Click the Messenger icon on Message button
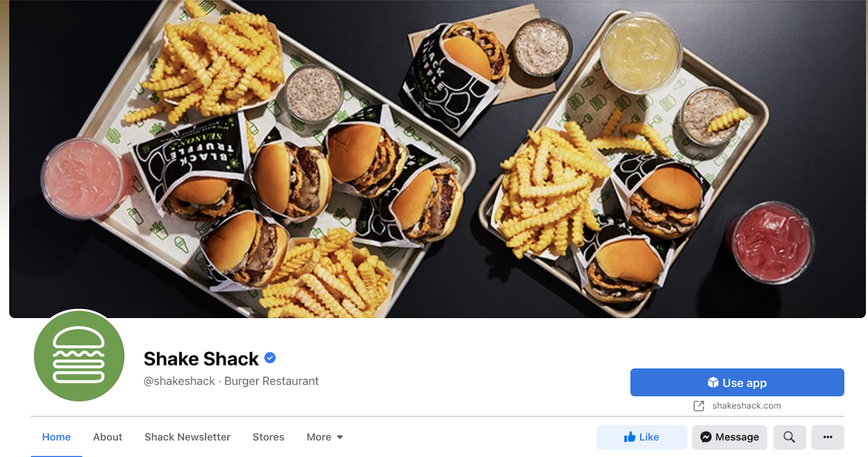 point(706,437)
